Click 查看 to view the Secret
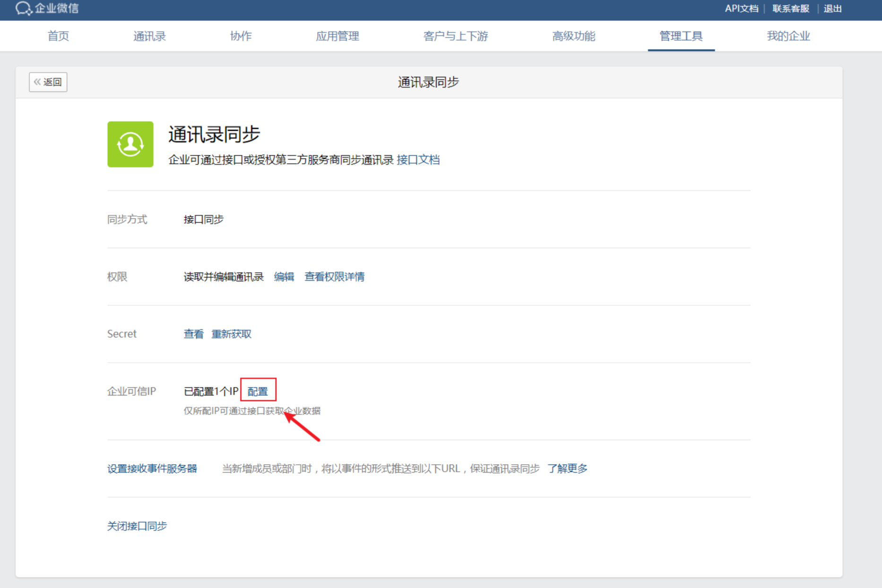 coord(193,334)
